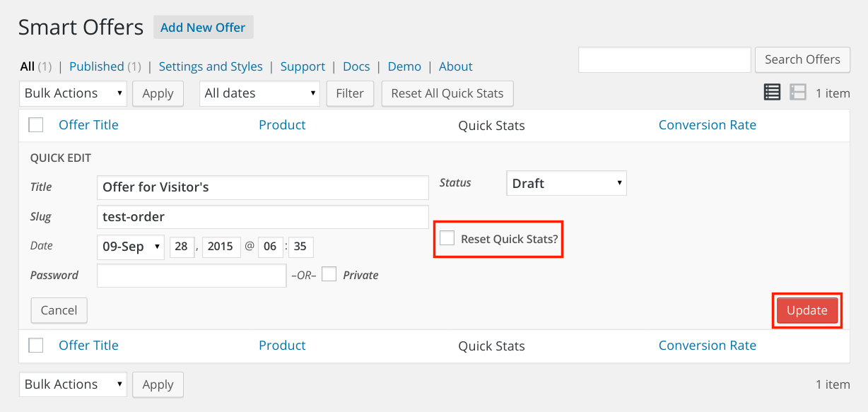Image resolution: width=868 pixels, height=412 pixels.
Task: Switch to excerpt view icon
Action: [798, 92]
